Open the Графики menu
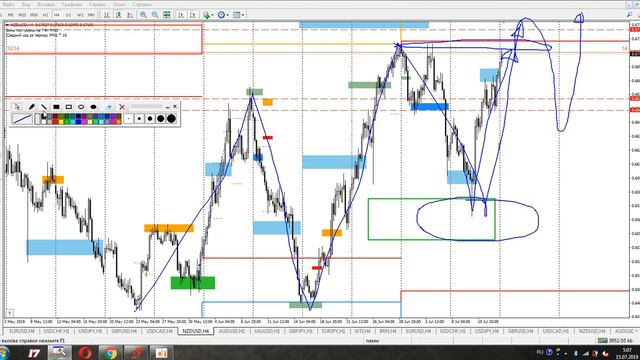Image resolution: width=640 pixels, height=360 pixels. tap(72, 4)
